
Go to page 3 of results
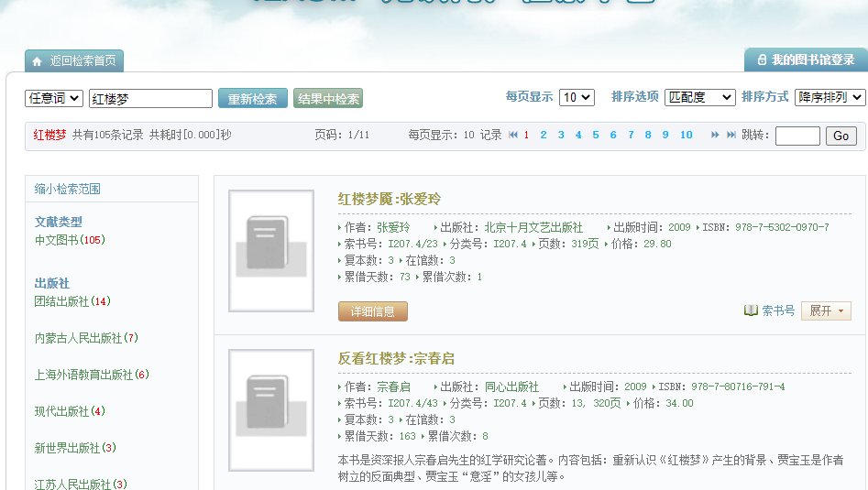click(561, 135)
